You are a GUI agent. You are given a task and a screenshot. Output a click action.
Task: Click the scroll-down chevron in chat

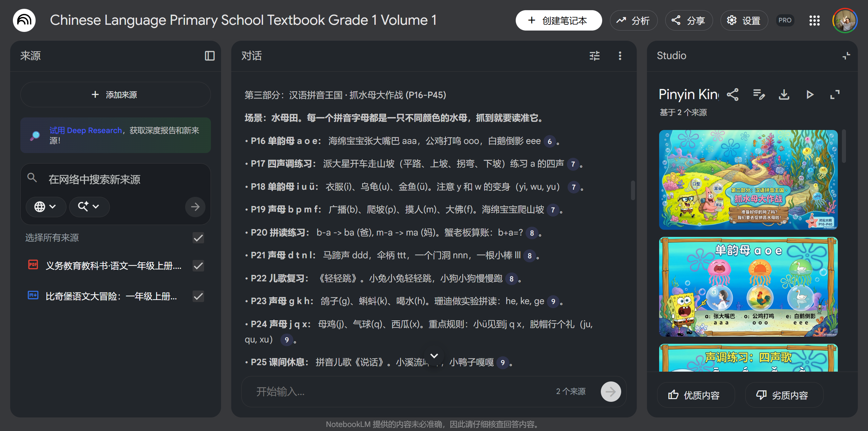(434, 355)
